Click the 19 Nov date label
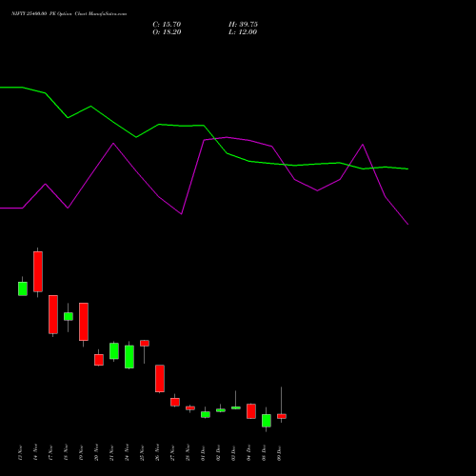This screenshot has width=476, height=476. (x=82, y=453)
